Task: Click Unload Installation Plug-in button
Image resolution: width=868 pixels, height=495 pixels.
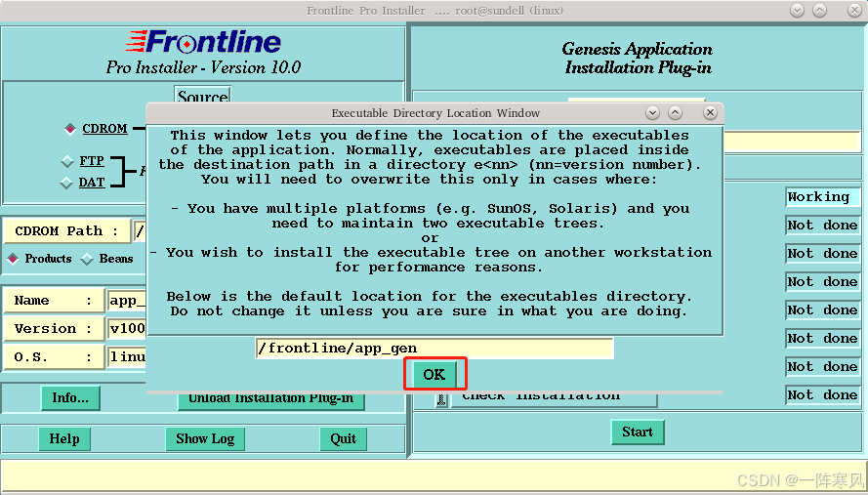Action: (x=271, y=401)
